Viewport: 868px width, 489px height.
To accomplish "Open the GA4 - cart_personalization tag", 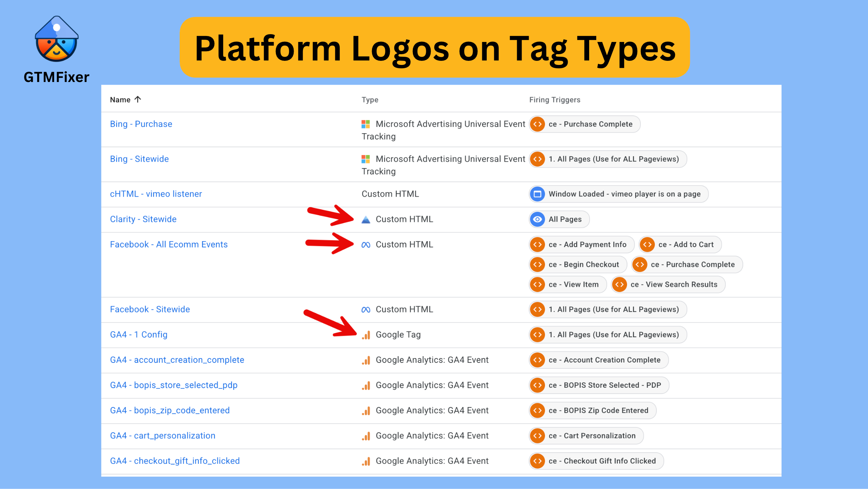I will pos(163,435).
